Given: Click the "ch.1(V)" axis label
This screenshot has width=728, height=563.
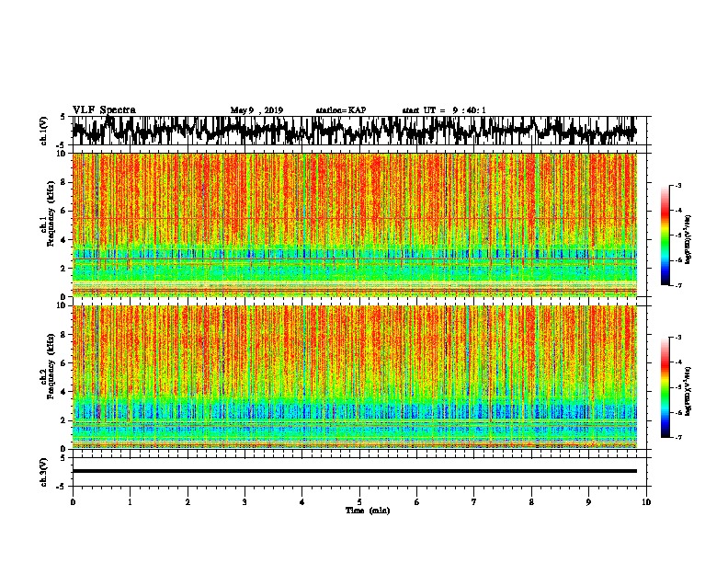Looking at the screenshot, I should tap(44, 131).
